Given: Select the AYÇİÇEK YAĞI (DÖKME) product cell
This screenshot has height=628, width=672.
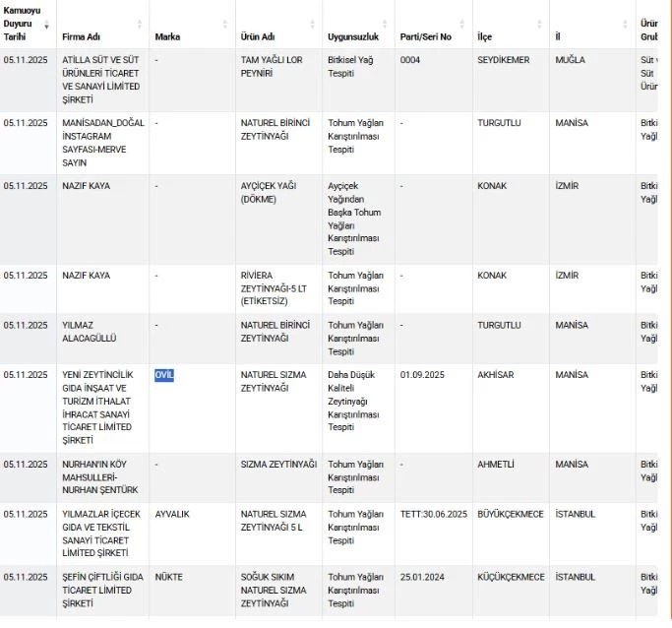Looking at the screenshot, I should coord(269,192).
